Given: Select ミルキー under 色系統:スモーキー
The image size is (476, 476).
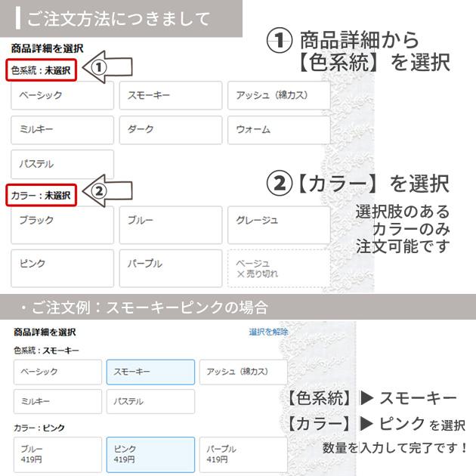Looking at the screenshot, I should coord(57,401).
